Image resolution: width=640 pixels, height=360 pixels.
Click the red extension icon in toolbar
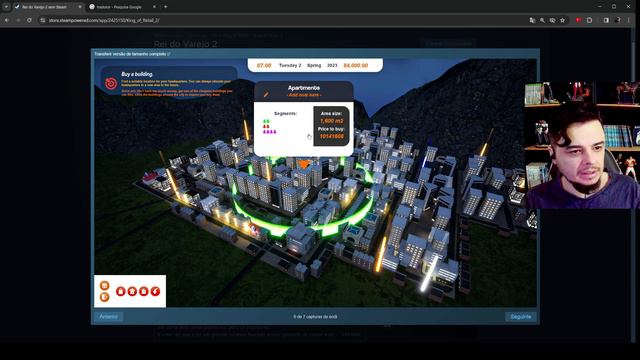[x=578, y=20]
